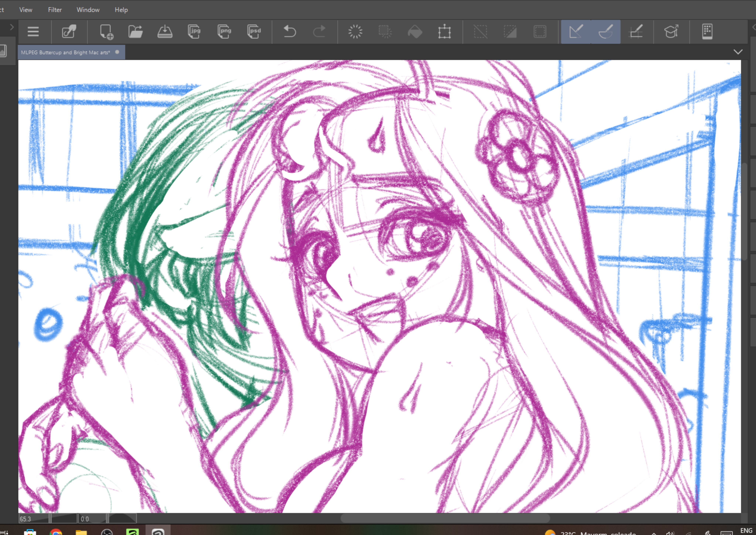
Task: Toggle Snap to Ruler
Action: (x=576, y=32)
